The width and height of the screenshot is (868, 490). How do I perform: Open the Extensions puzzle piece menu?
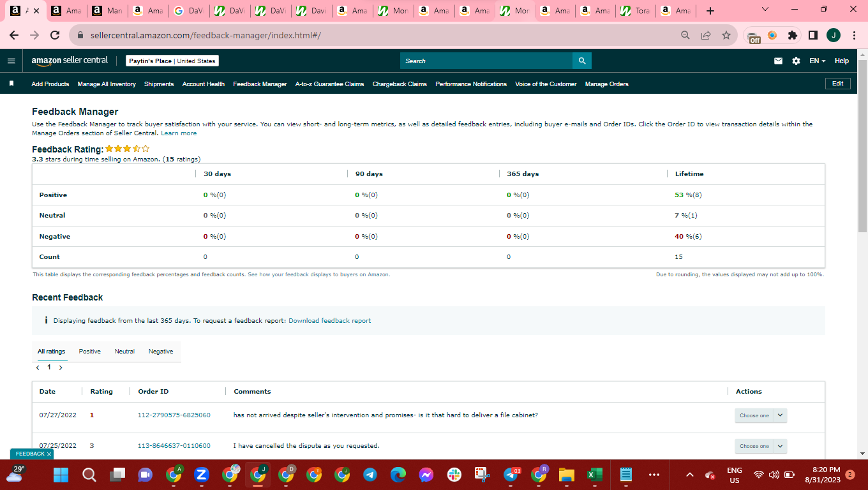[x=793, y=35]
